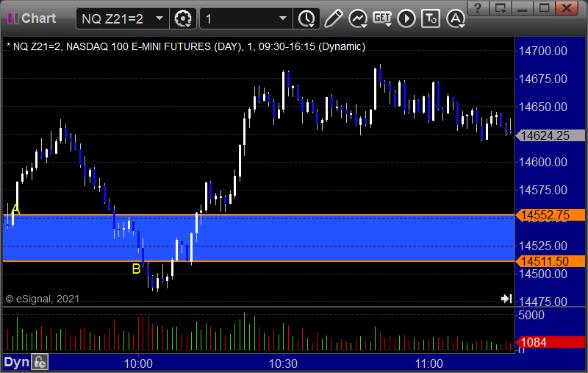Image resolution: width=588 pixels, height=373 pixels.
Task: Click the 10:00 time axis label
Action: [138, 363]
